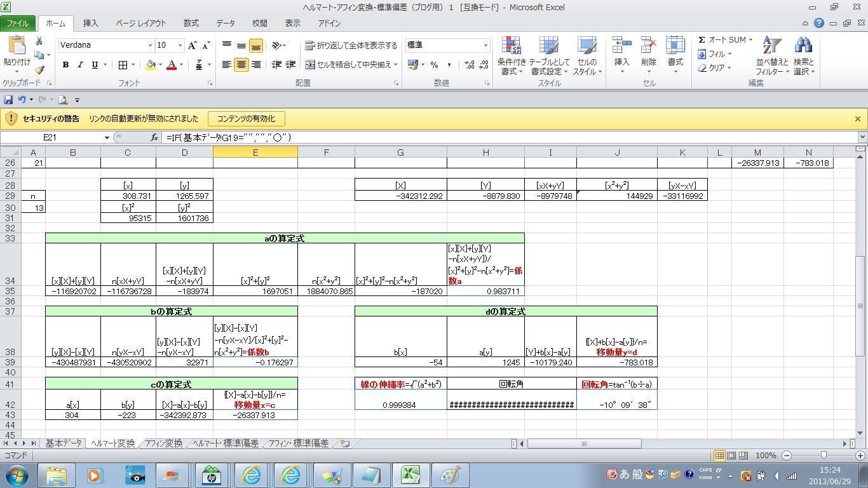Expand the 標準 number format dropdown
Image resolution: width=868 pixels, height=488 pixels.
[485, 45]
